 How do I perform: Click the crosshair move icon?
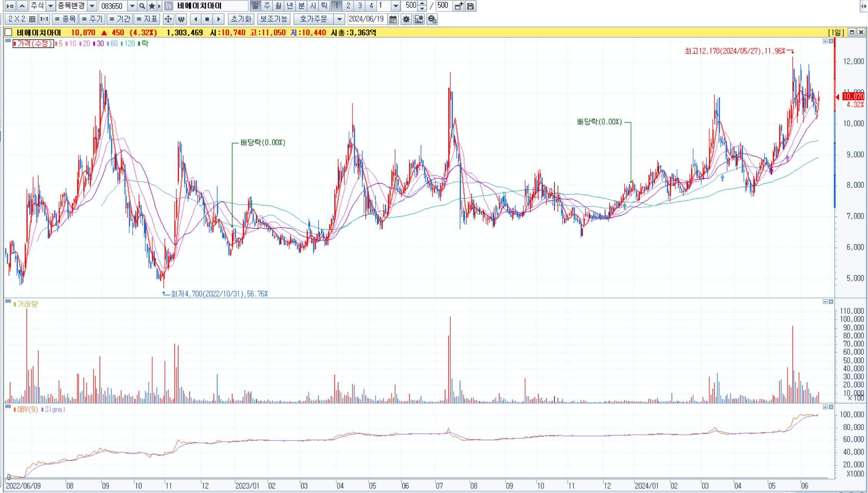(x=168, y=19)
